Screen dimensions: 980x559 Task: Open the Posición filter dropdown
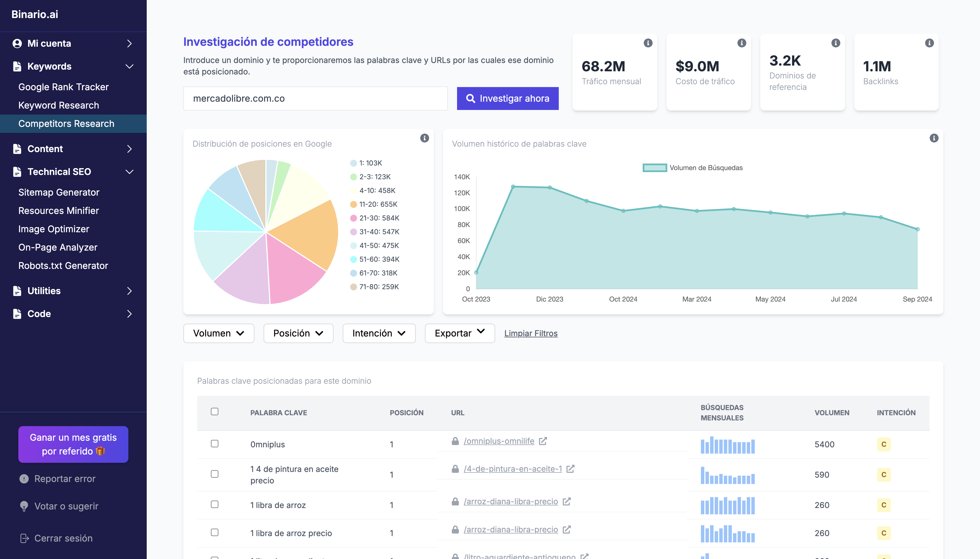point(298,333)
